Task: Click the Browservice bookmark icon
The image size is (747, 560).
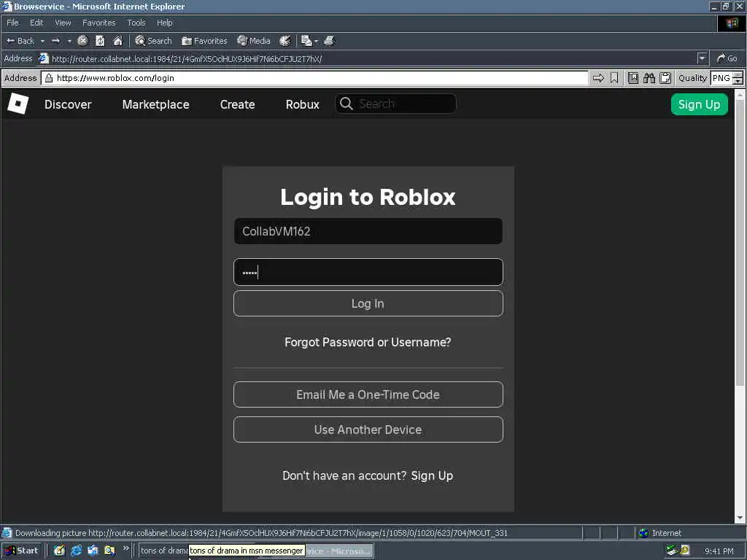Action: click(x=614, y=78)
